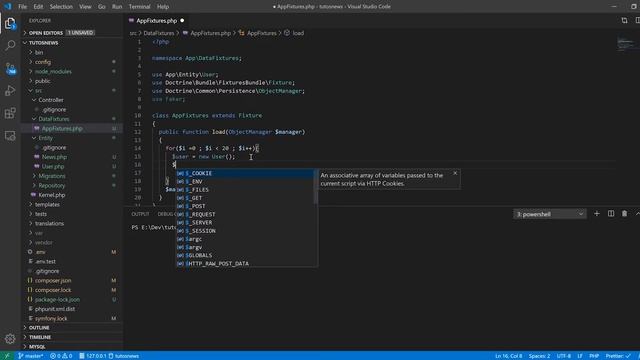Open the File menu
This screenshot has height=360, width=640.
click(x=22, y=7)
